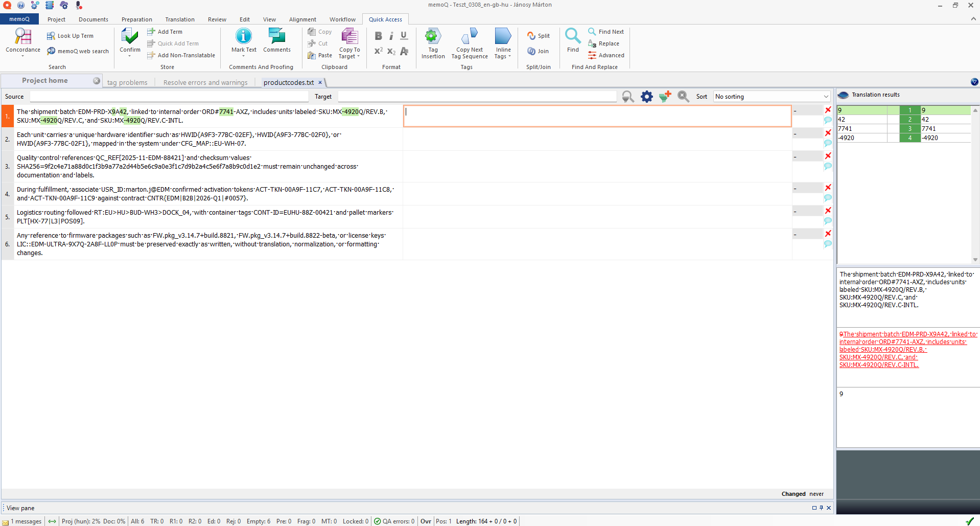Expand the Mark Text dropdown
980x526 pixels.
pos(244,56)
